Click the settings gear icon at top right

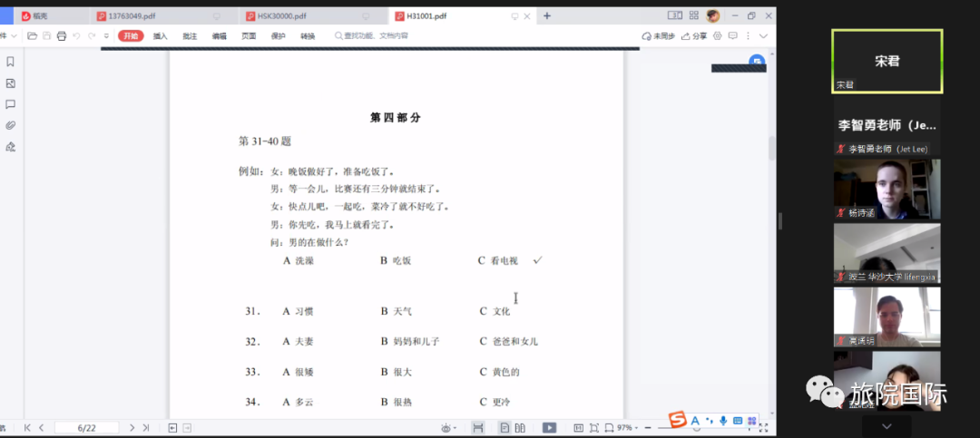pos(717,36)
